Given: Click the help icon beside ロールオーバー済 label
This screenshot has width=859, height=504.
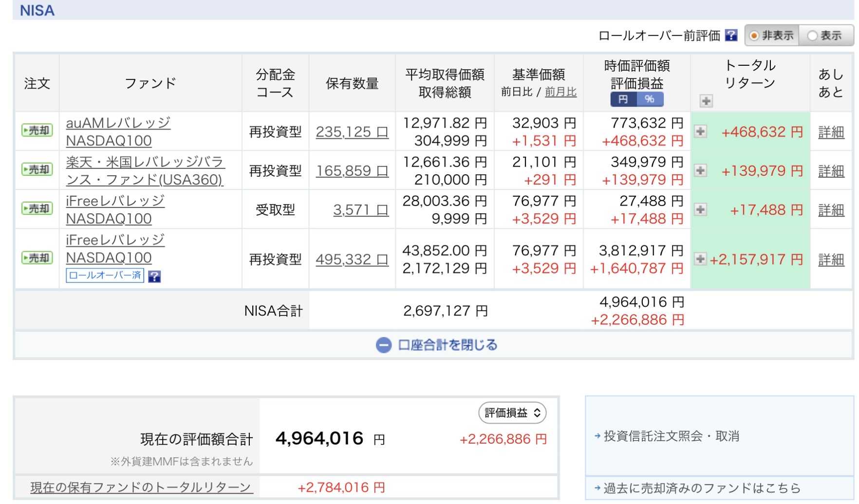Looking at the screenshot, I should (154, 277).
